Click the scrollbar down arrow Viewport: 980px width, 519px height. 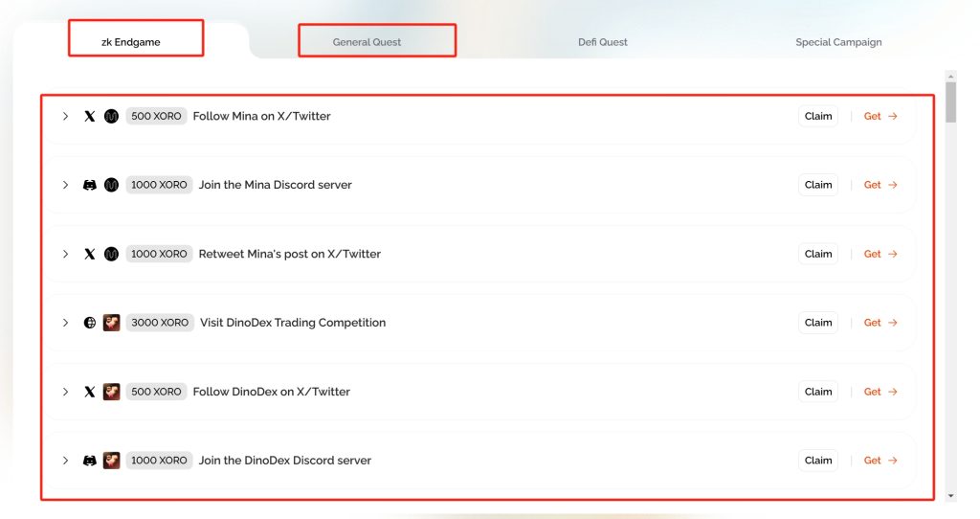point(950,496)
